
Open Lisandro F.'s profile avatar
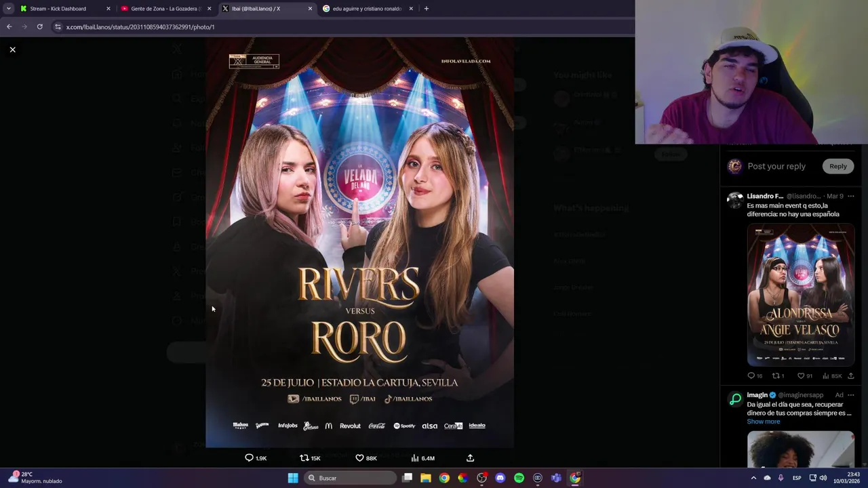click(x=735, y=200)
